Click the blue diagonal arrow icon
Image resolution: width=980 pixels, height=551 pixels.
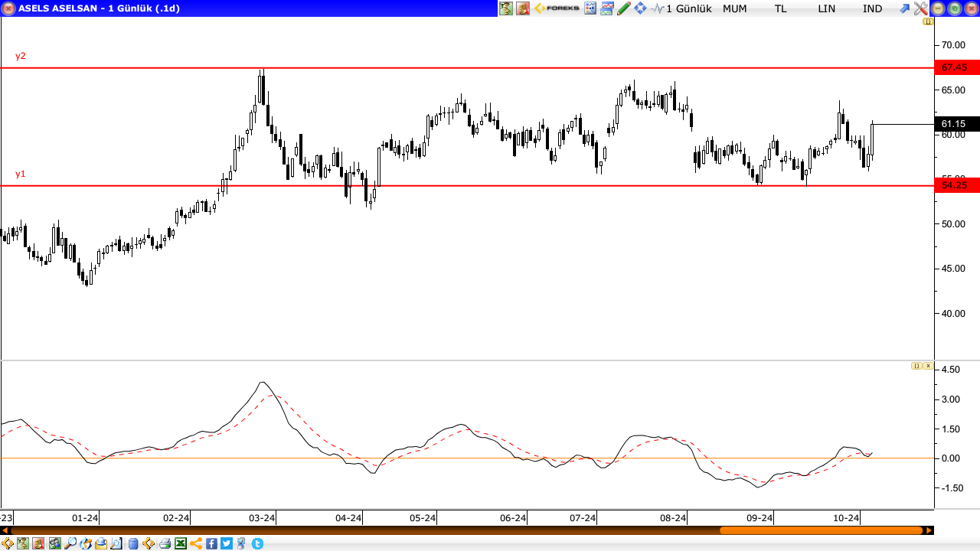pyautogui.click(x=905, y=8)
